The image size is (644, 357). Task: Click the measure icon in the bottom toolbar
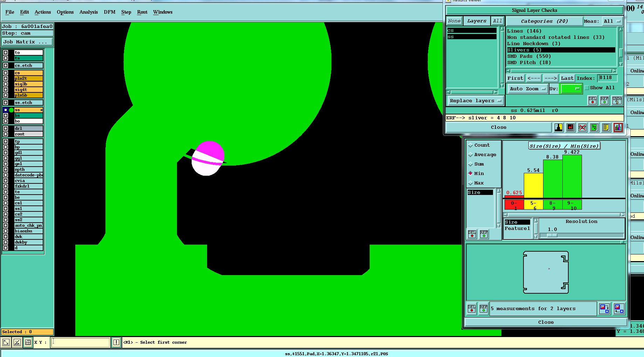[17, 342]
